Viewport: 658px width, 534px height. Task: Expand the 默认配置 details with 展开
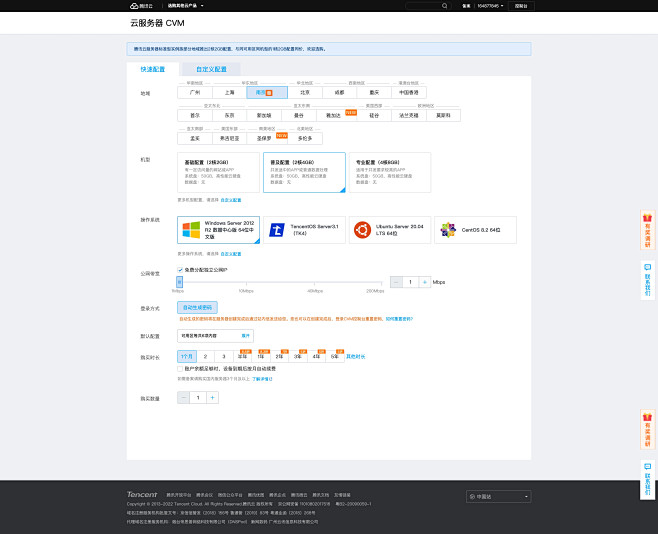(x=245, y=336)
